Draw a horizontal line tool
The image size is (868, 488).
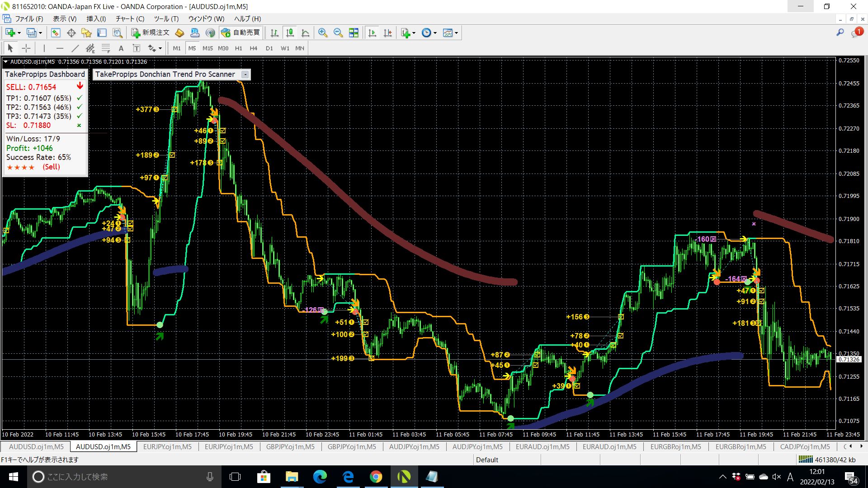tap(60, 48)
